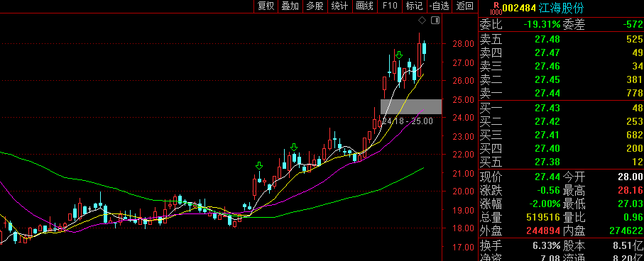Open the F10 company info
The image size is (644, 261).
pyautogui.click(x=390, y=6)
